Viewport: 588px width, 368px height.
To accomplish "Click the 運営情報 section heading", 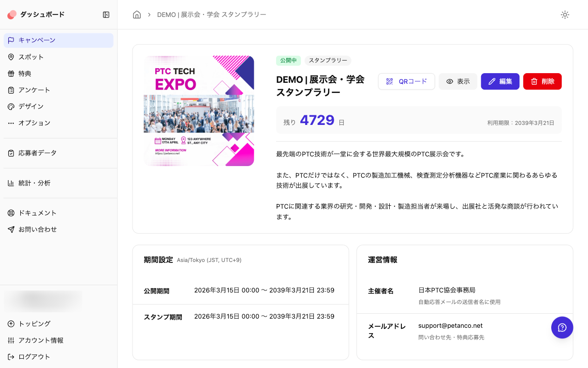I will pos(382,260).
